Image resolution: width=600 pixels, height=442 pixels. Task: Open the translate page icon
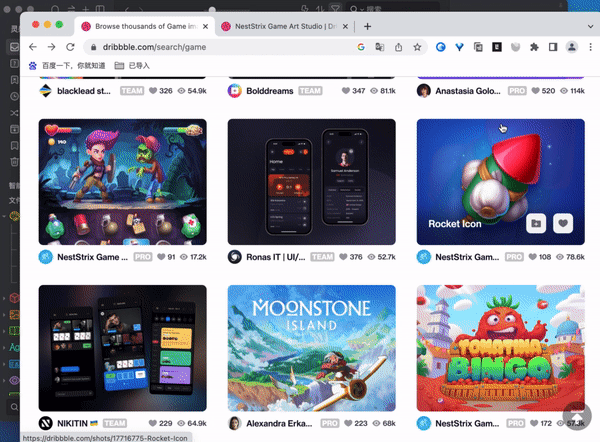[380, 47]
